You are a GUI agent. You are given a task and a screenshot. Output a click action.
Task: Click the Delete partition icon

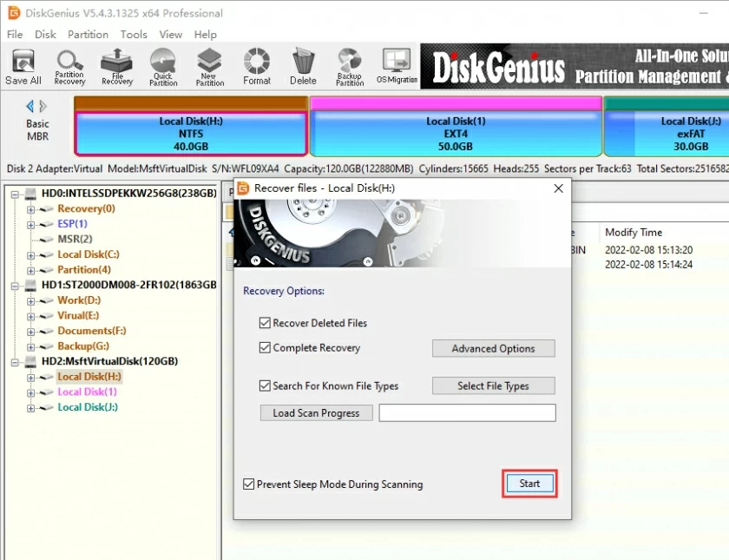[303, 65]
